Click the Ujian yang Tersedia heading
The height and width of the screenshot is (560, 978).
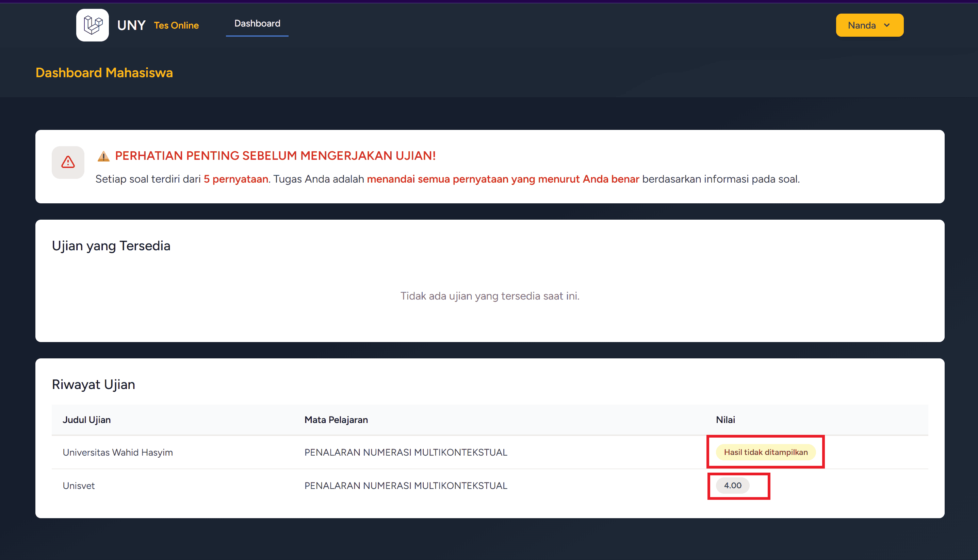[x=111, y=246]
